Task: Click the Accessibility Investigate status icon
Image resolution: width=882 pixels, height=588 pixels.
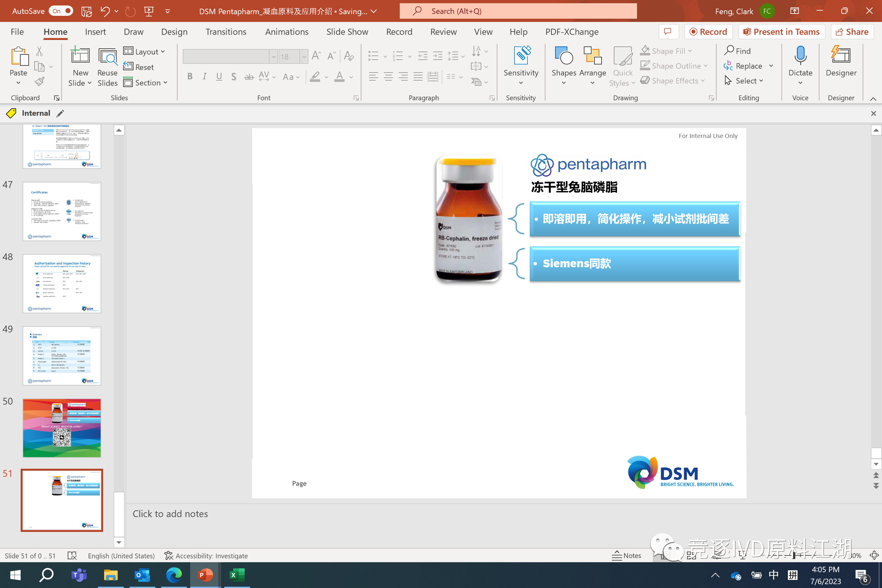Action: point(169,555)
